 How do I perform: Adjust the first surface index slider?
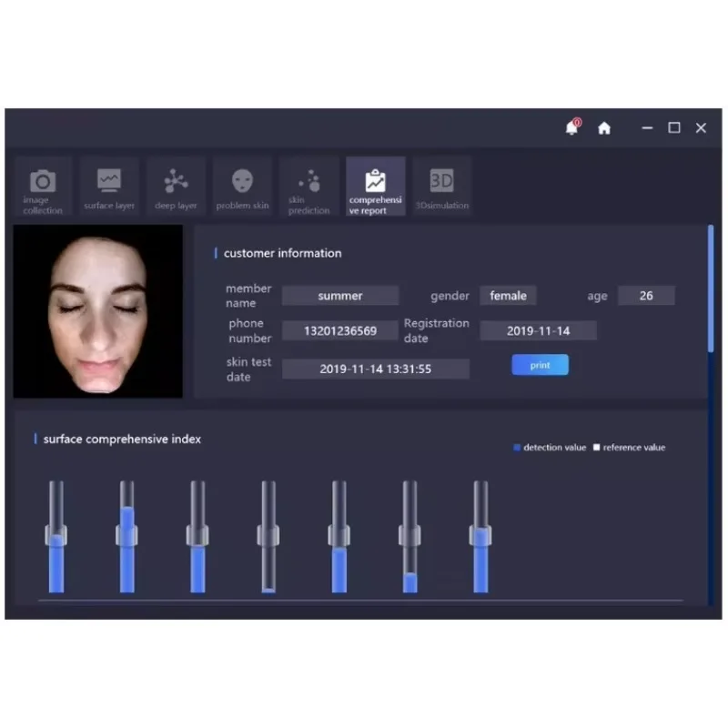tap(56, 537)
